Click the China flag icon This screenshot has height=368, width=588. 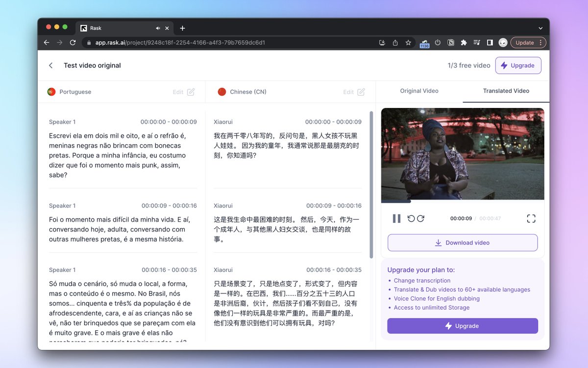(x=221, y=92)
